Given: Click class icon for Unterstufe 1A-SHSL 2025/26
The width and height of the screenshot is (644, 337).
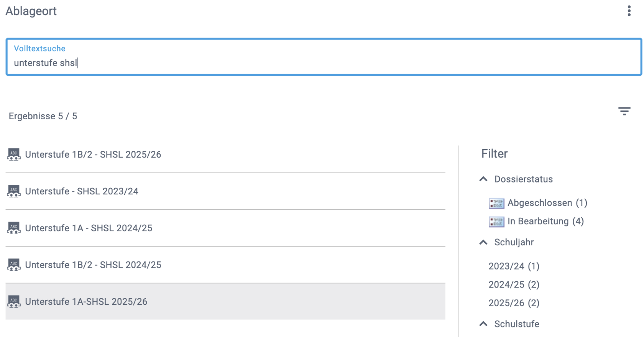Looking at the screenshot, I should coord(14,302).
